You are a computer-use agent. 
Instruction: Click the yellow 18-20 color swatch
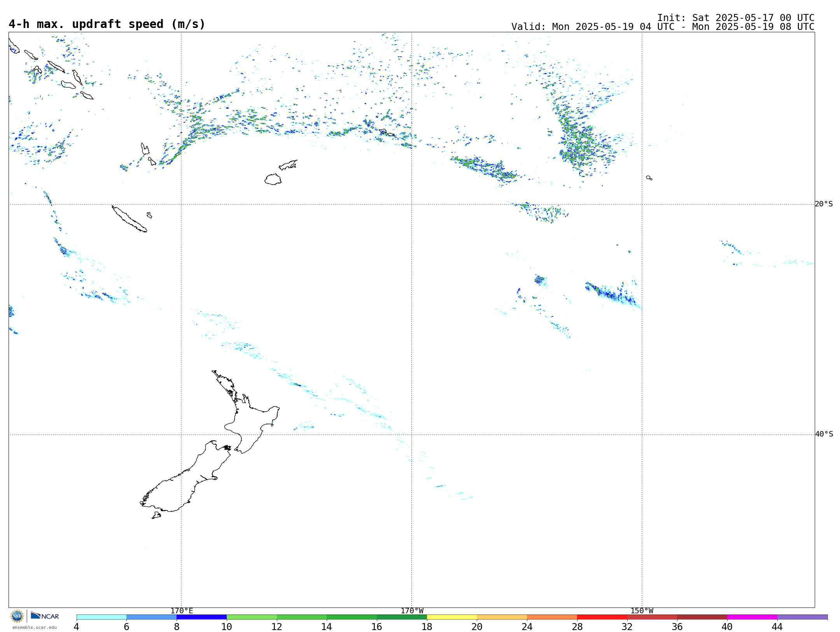coord(452,617)
